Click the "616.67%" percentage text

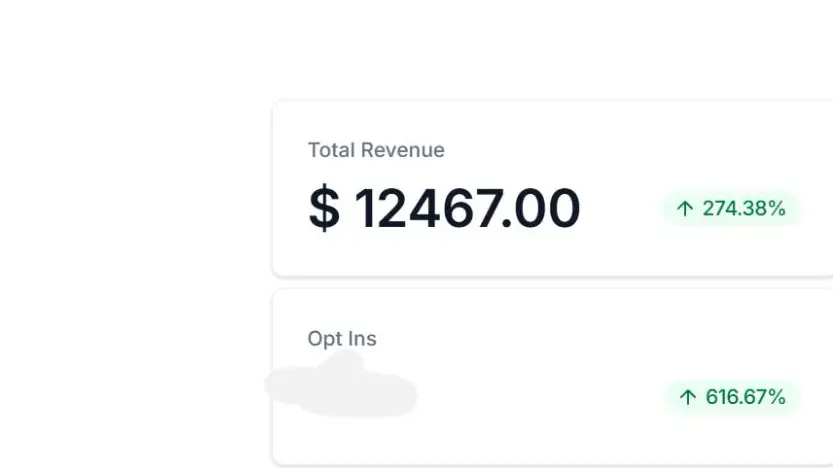click(x=746, y=397)
